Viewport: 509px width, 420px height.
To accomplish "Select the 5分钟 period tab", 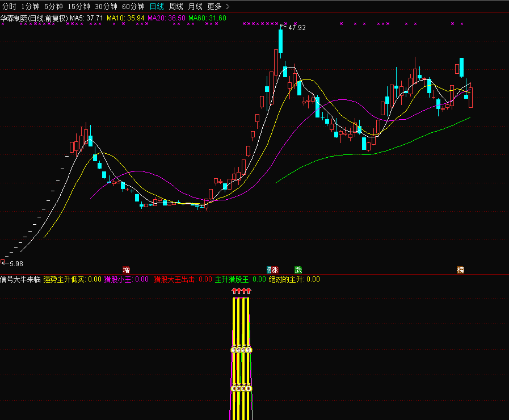I will pos(53,6).
